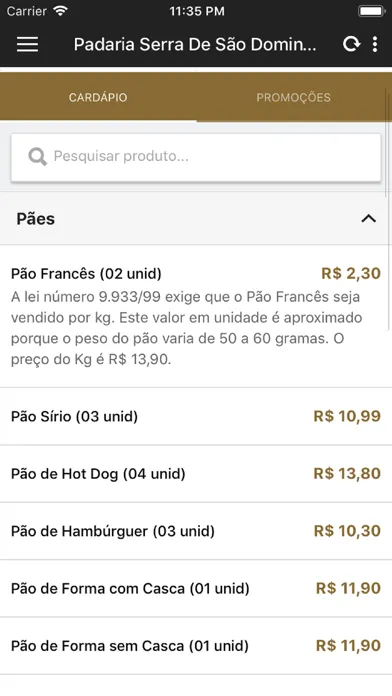Screen dimensions: 392x696
Task: Focus the Pesquisar produto search field
Action: (196, 157)
